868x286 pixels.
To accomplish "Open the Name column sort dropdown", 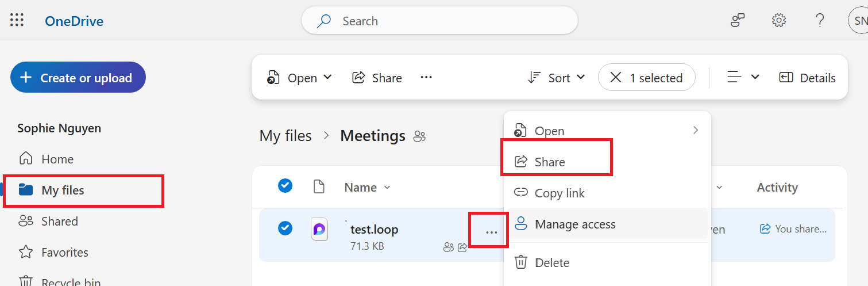I will coord(367,188).
